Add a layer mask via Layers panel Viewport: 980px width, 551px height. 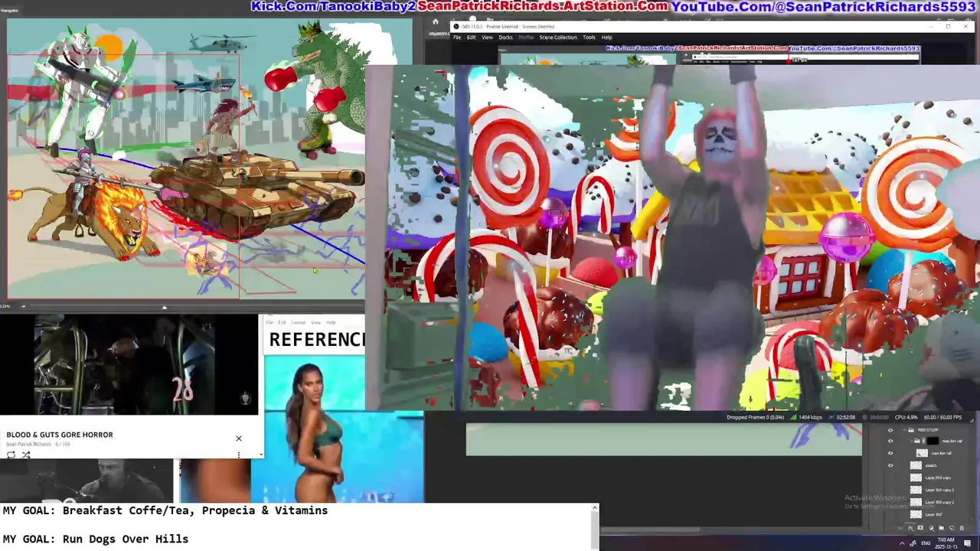click(x=920, y=528)
